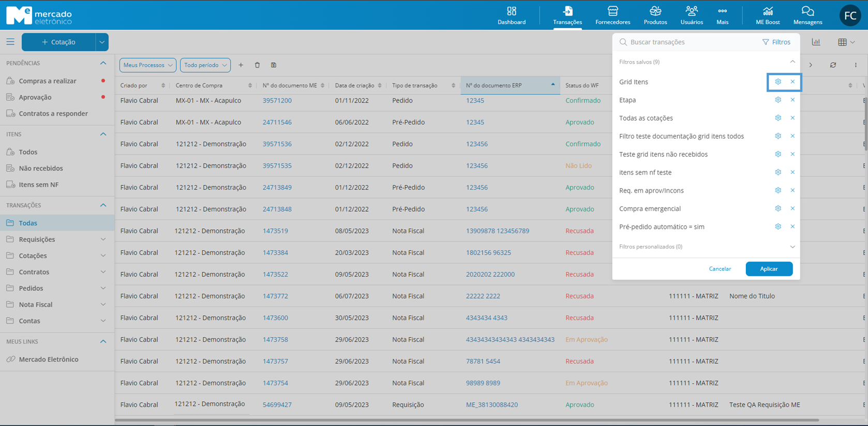Open the Todo período dropdown
The image size is (868, 426).
point(205,65)
